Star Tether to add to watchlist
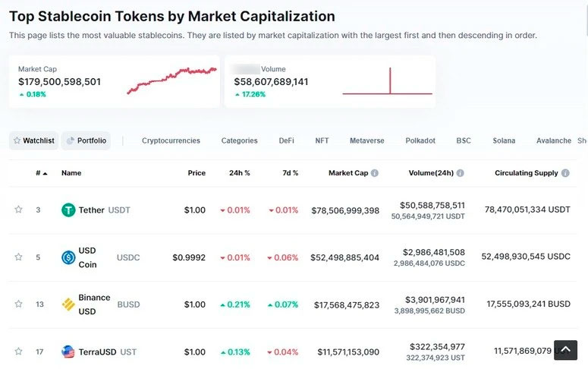This screenshot has height=369, width=588. (x=18, y=210)
